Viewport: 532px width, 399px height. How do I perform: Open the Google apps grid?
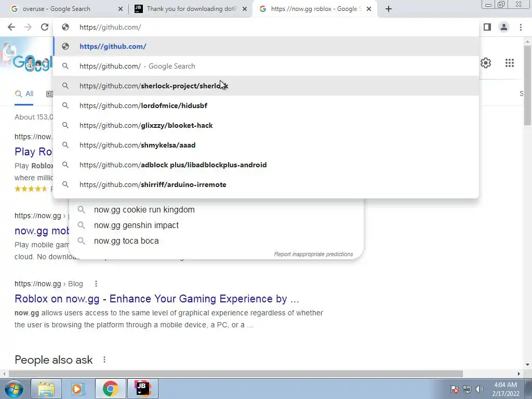point(509,63)
